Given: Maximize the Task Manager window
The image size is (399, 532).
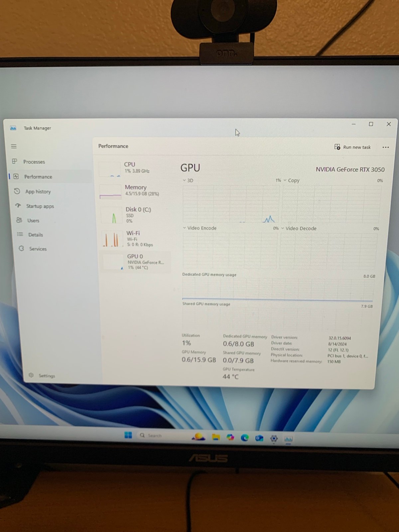Looking at the screenshot, I should click(x=371, y=124).
